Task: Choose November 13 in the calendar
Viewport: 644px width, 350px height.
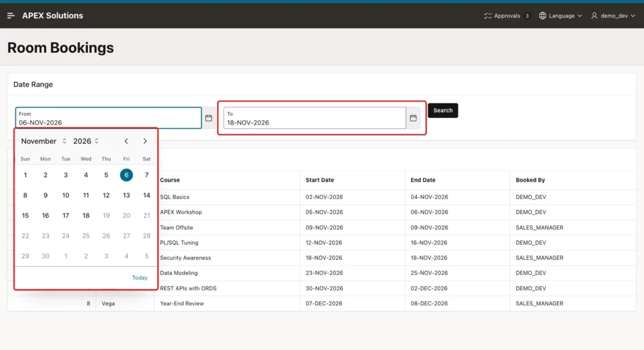Action: pyautogui.click(x=126, y=195)
